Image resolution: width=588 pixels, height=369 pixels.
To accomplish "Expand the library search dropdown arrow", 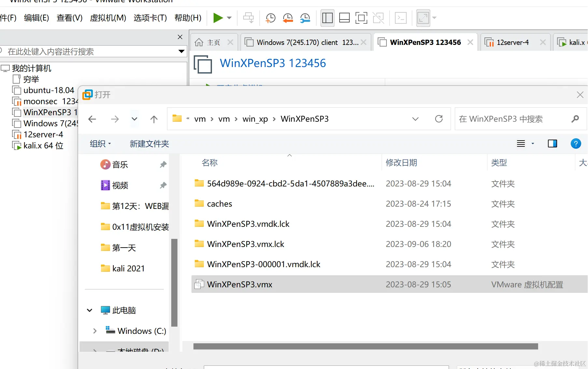I will 182,51.
